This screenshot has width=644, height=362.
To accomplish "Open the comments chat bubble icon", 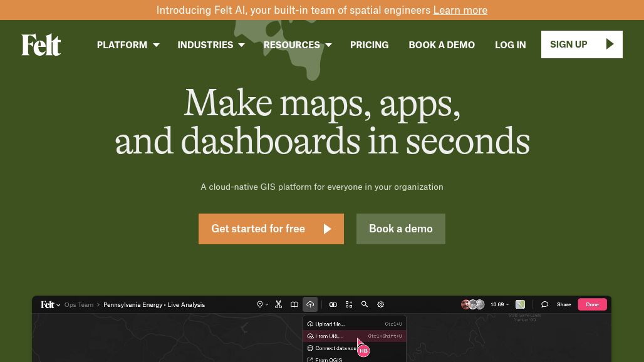I will tap(544, 304).
